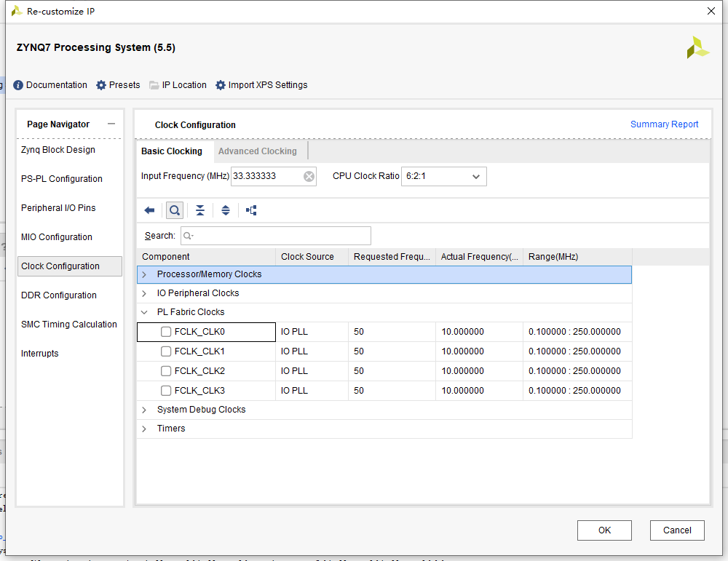The image size is (728, 561).
Task: Expand Processor/Memory Clocks row
Action: (144, 275)
